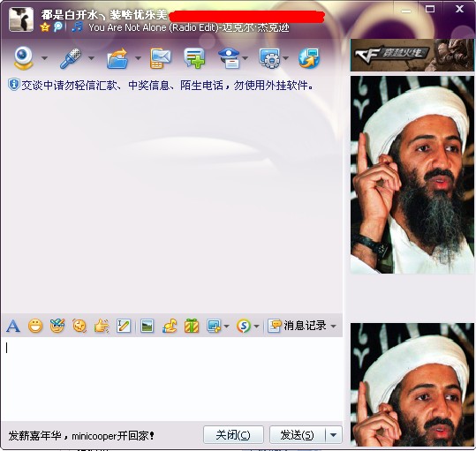Open the handwriting pencil pad icon

[124, 326]
